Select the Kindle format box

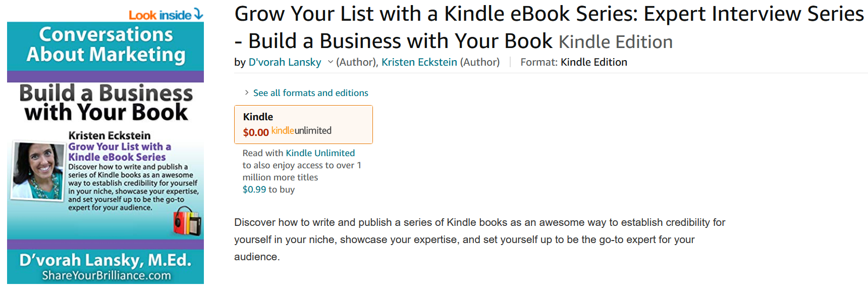[x=303, y=124]
